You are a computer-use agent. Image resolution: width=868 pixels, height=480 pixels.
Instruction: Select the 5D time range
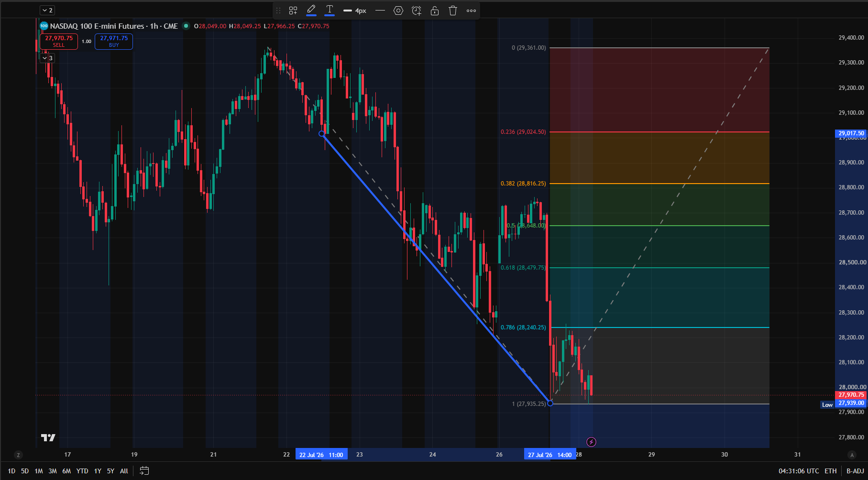(x=25, y=471)
